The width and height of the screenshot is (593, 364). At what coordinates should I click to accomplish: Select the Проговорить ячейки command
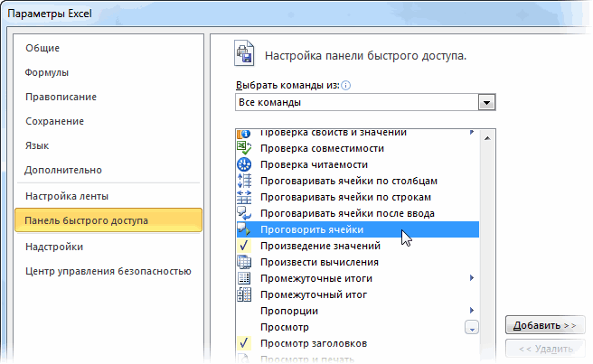358,229
